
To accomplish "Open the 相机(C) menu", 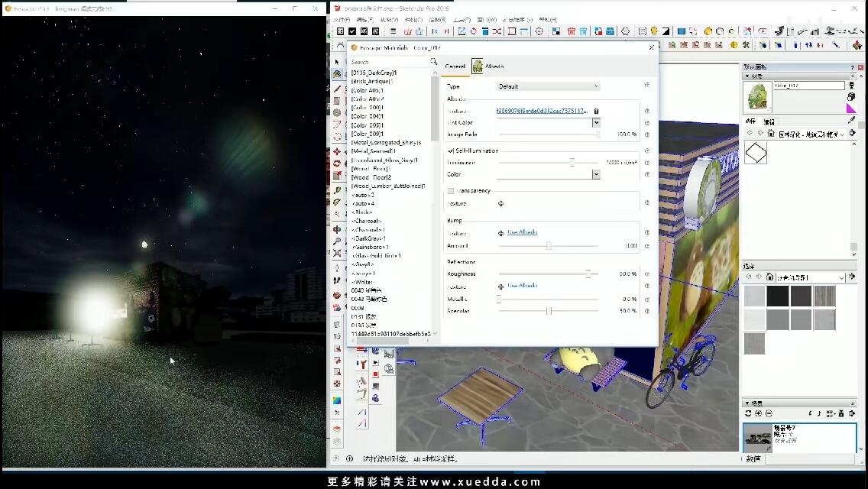I will tap(413, 20).
